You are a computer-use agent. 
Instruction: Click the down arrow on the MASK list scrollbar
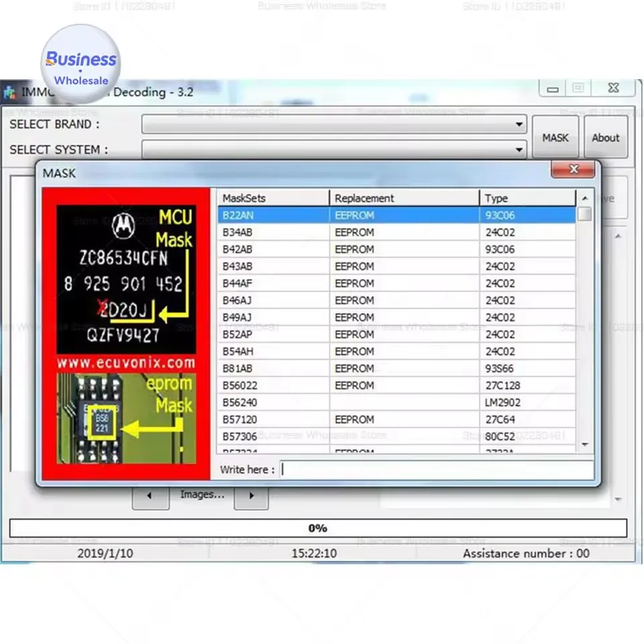[584, 443]
